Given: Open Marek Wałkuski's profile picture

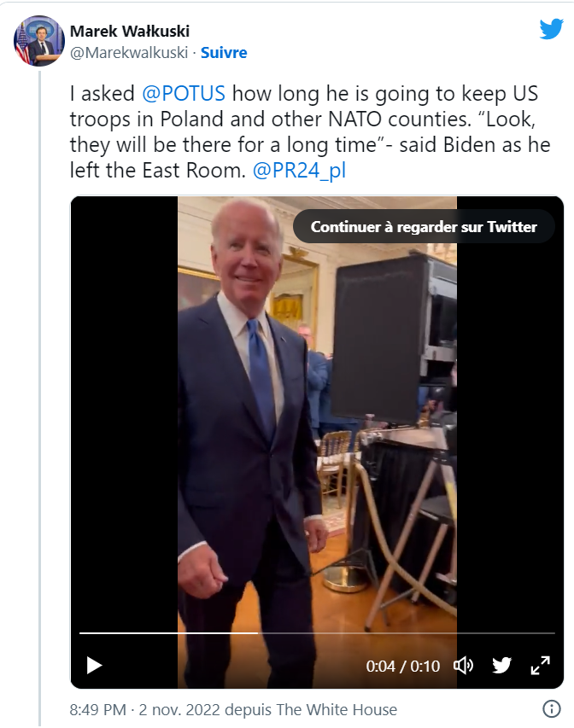Looking at the screenshot, I should tap(39, 40).
